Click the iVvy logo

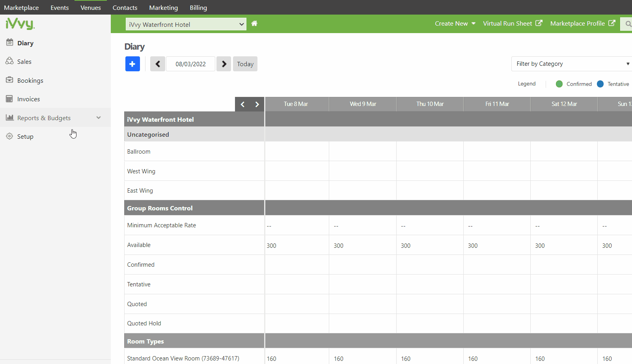tap(20, 24)
